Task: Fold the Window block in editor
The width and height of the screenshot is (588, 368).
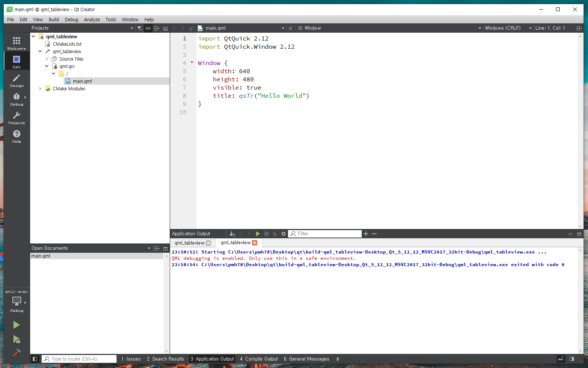Action: (x=192, y=62)
